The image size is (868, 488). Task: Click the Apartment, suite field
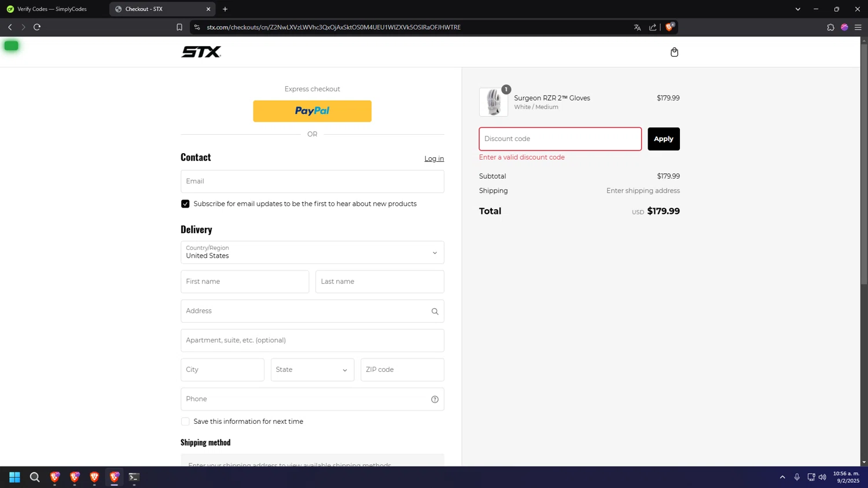(x=312, y=341)
